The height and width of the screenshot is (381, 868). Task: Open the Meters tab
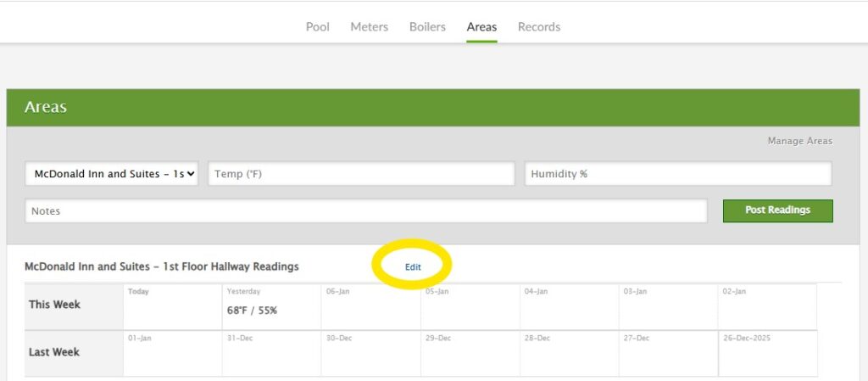point(369,27)
